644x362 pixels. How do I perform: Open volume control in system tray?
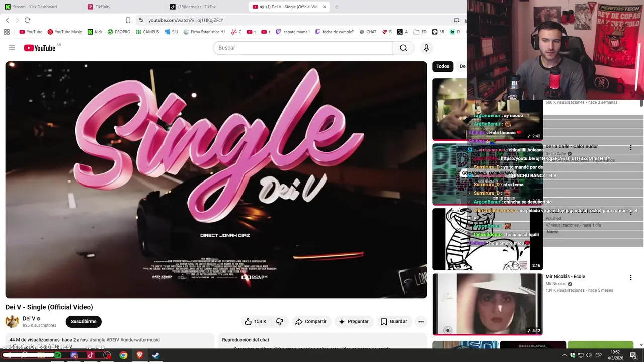coord(589,355)
